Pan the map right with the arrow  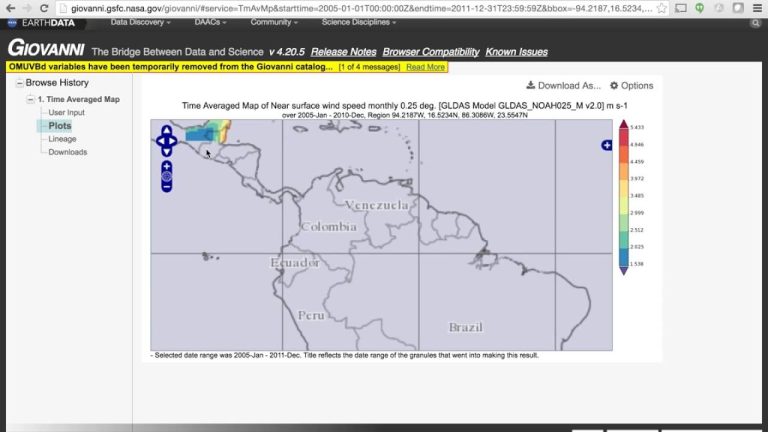point(173,141)
